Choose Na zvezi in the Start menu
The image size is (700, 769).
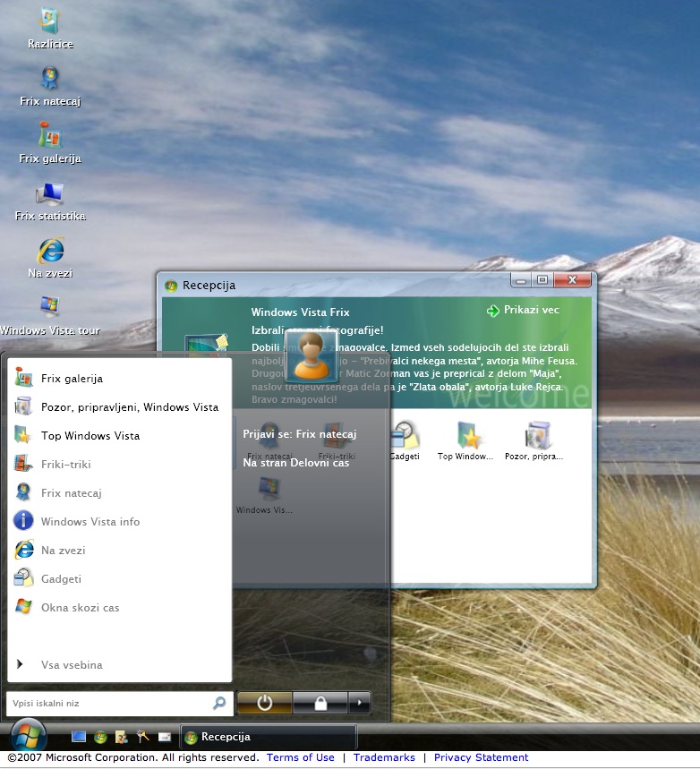coord(120,551)
